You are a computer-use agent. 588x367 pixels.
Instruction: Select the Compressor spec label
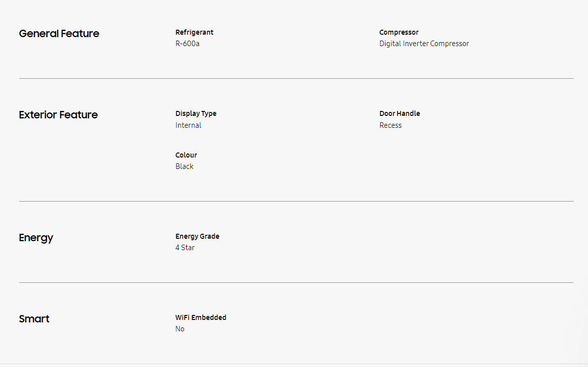[399, 32]
